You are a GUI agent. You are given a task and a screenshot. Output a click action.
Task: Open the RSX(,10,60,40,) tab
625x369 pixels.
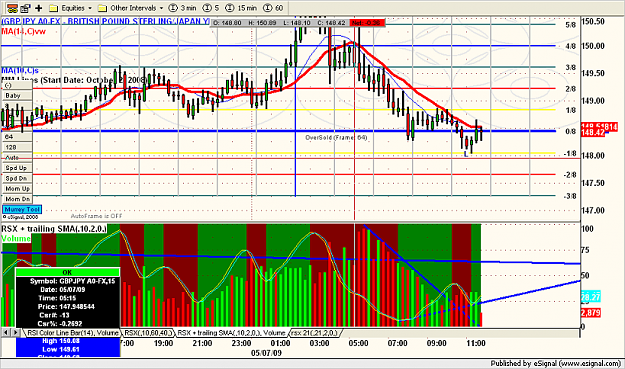click(148, 332)
